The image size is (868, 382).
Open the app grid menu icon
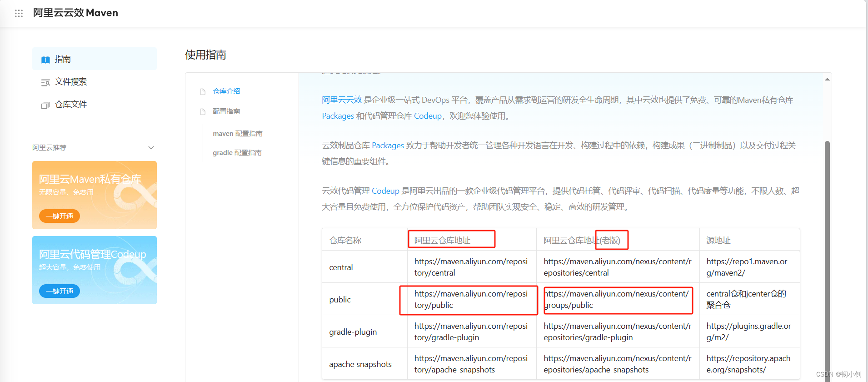19,13
